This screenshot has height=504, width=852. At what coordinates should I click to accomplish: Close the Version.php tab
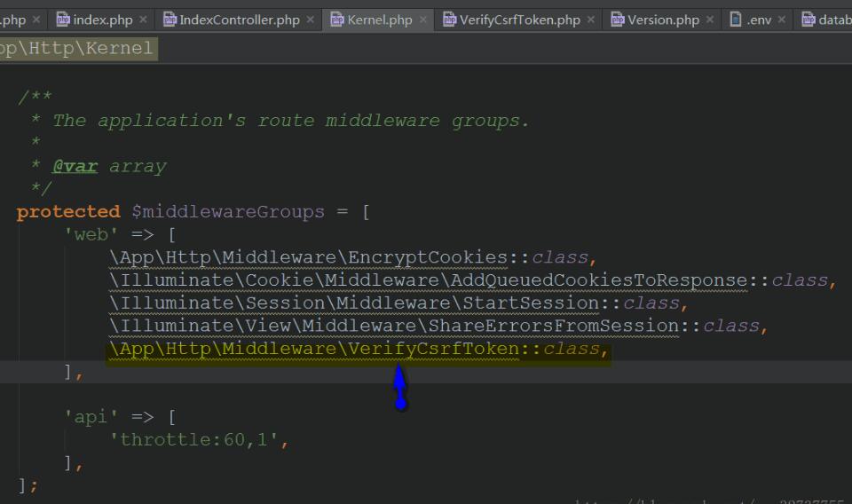tap(710, 20)
